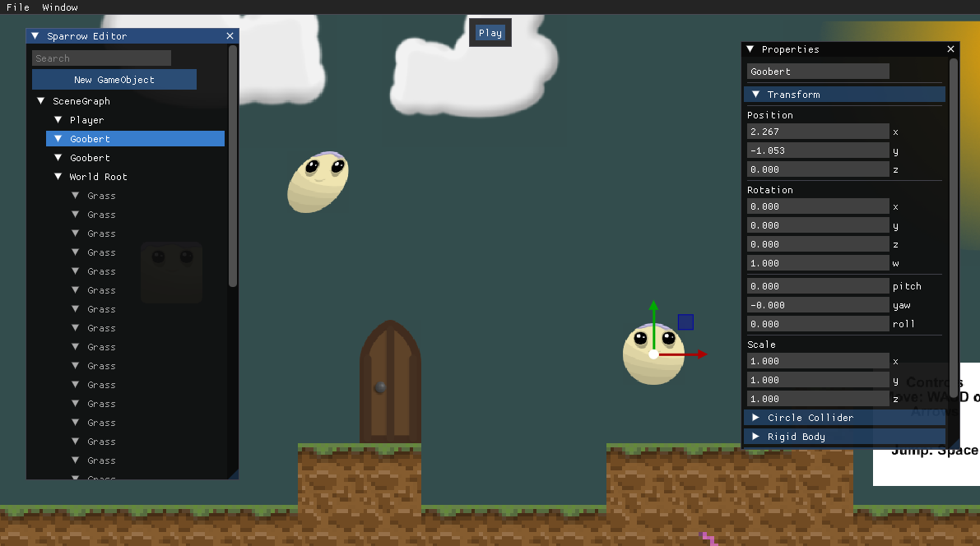This screenshot has height=546, width=980.
Task: Select the wooden door object in scene
Action: coord(390,382)
